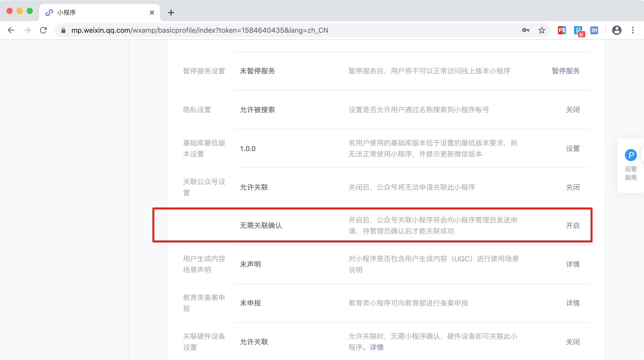Screen dimensions: 644x360
Task: Enable 无需关联确认 via 开启 link
Action: [573, 226]
